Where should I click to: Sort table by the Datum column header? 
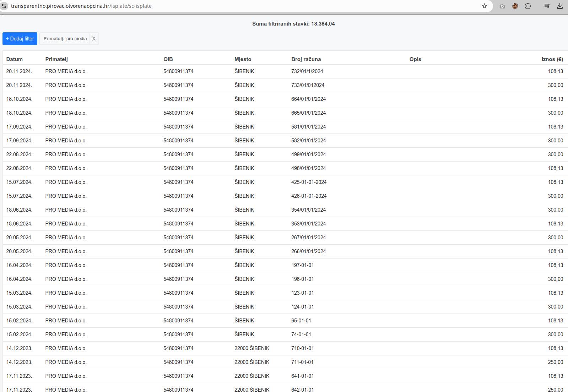tap(14, 59)
